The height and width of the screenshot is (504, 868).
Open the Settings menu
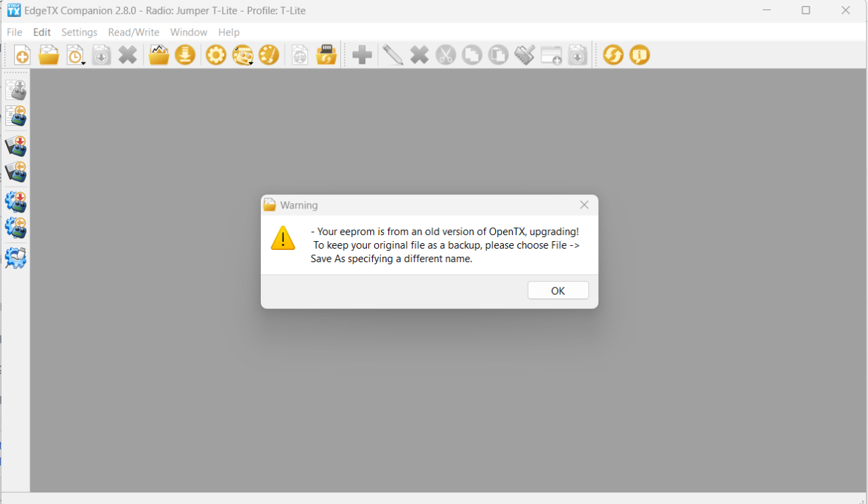(x=79, y=32)
